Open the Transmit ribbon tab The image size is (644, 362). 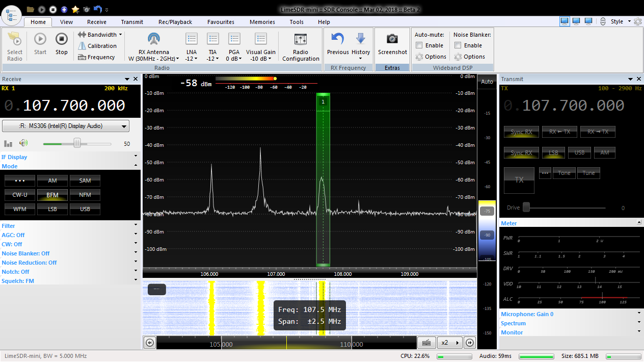[x=132, y=22]
